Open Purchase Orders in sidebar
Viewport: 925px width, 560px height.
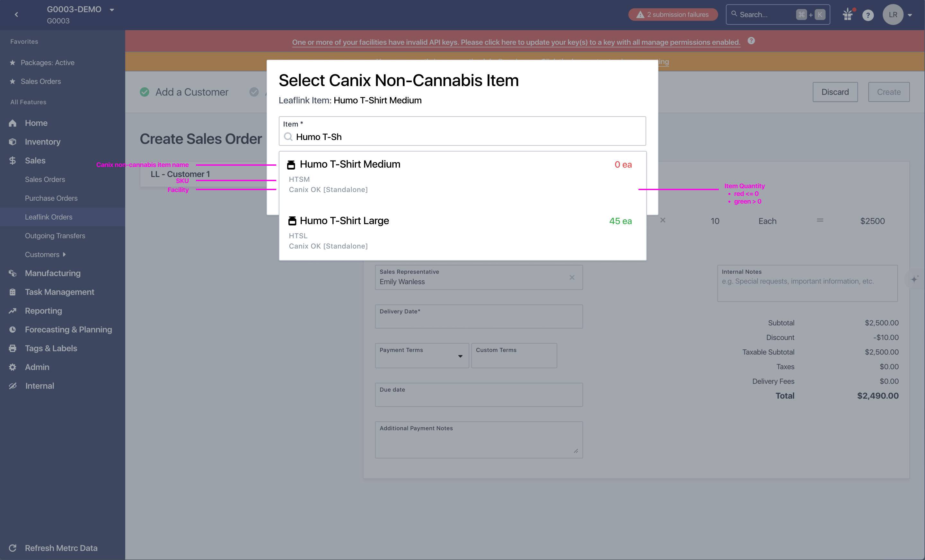[x=51, y=198]
